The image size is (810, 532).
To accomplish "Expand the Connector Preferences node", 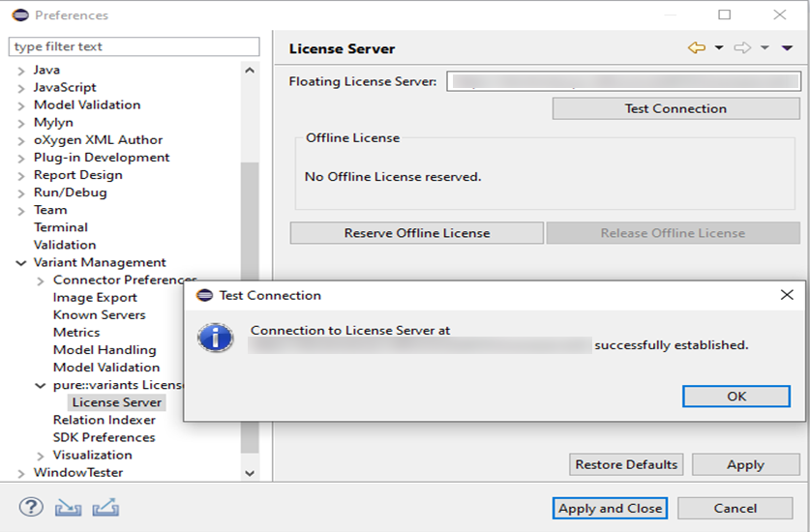I will click(41, 281).
